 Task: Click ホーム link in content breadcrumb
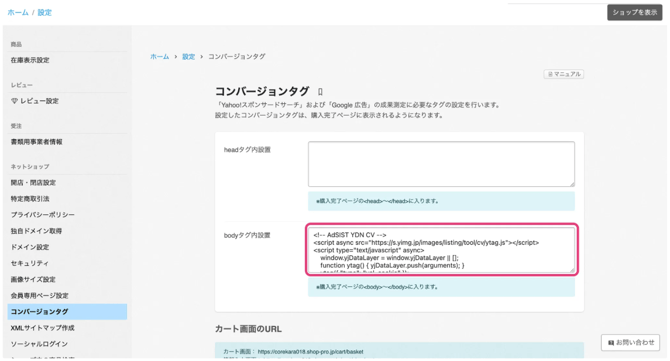click(159, 56)
